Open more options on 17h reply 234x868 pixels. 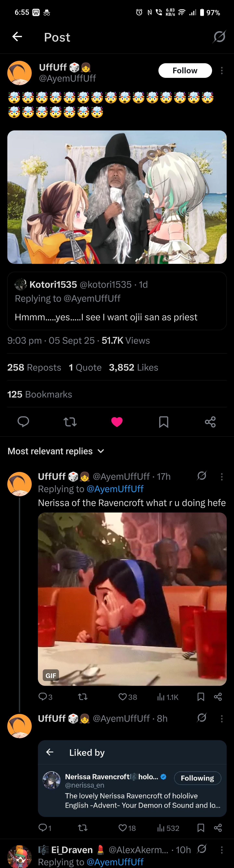[221, 476]
